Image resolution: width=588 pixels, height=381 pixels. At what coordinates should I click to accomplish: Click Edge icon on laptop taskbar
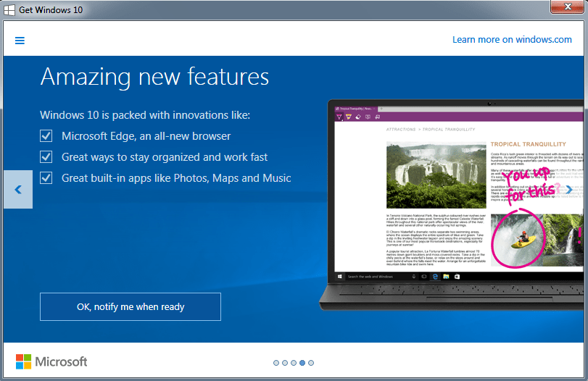(436, 276)
